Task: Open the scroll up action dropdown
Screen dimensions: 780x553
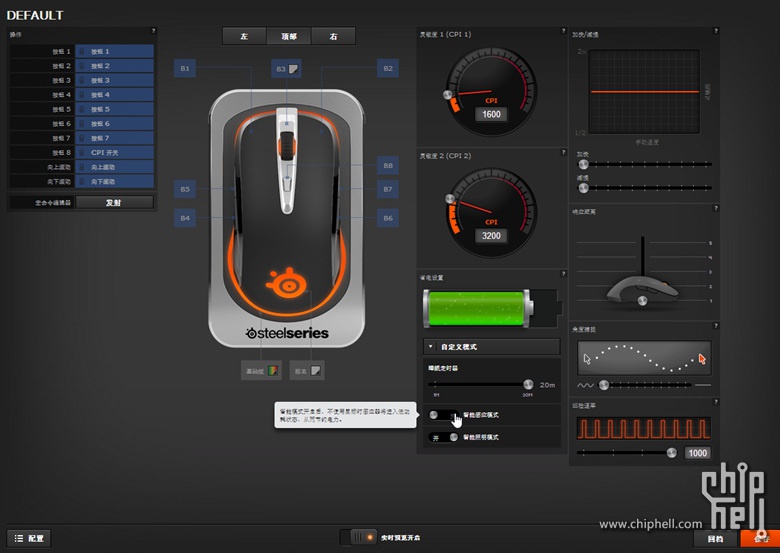Action: coord(114,167)
